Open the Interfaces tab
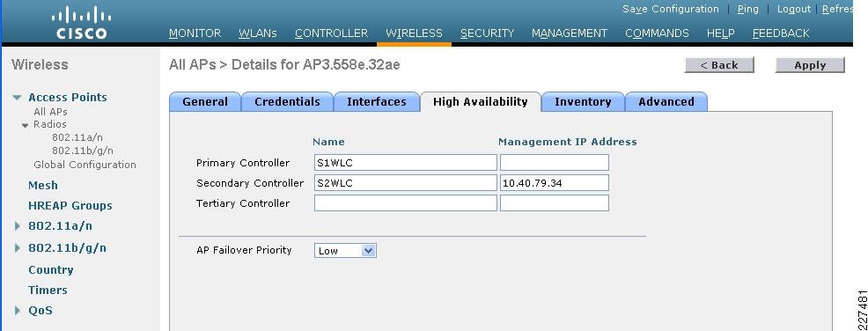The height and width of the screenshot is (331, 868). click(377, 102)
